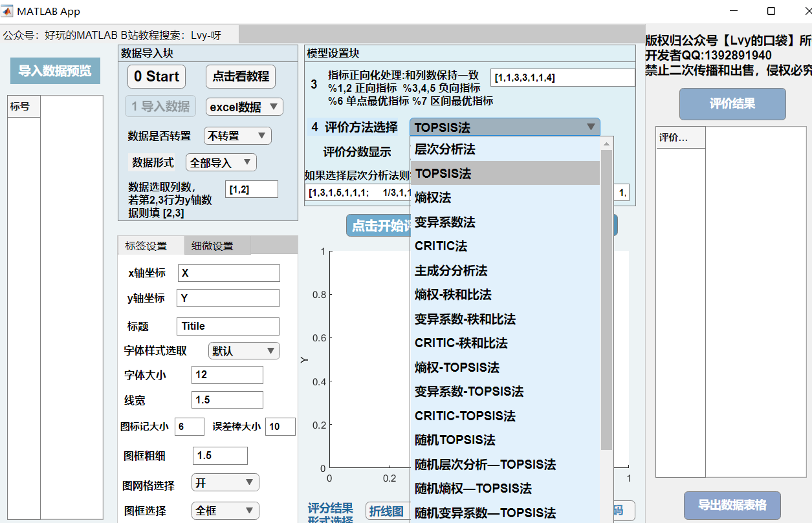The image size is (812, 523).
Task: Click the 导出数据表格 button
Action: click(732, 506)
